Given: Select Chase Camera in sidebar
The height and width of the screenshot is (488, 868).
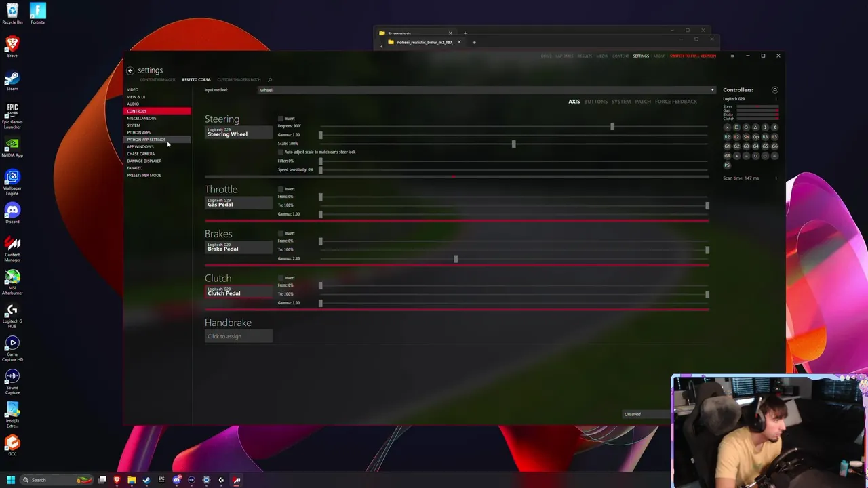Looking at the screenshot, I should [157, 154].
